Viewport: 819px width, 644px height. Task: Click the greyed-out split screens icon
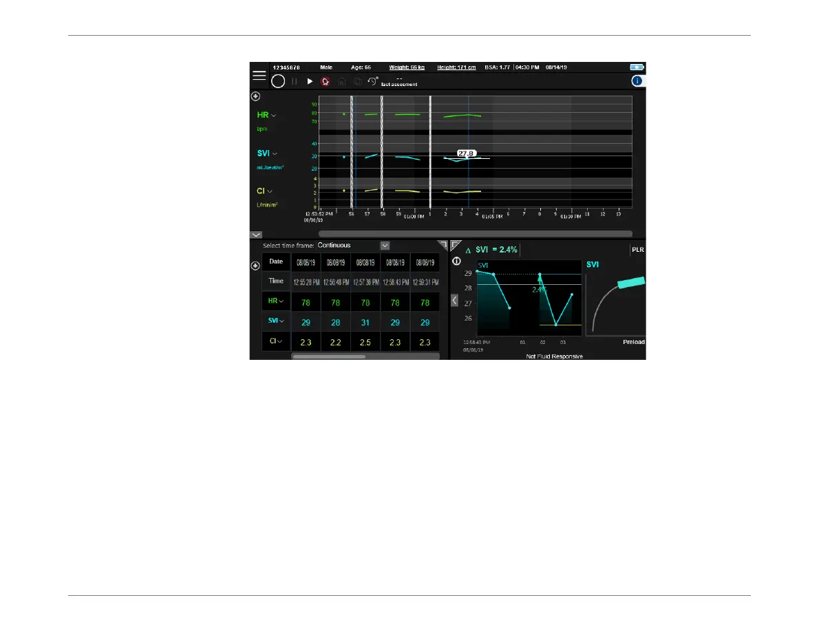click(x=357, y=81)
